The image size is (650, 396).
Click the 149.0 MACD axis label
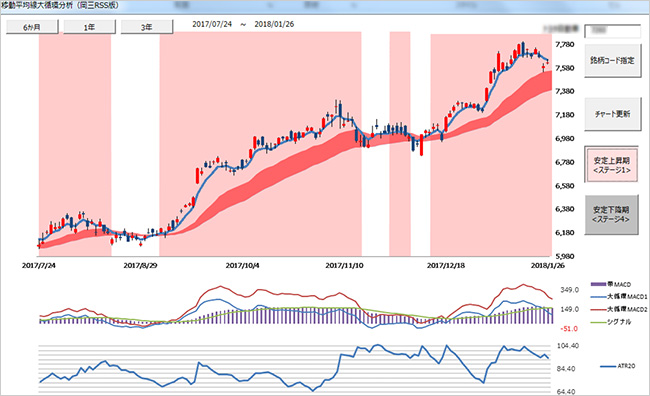point(570,309)
